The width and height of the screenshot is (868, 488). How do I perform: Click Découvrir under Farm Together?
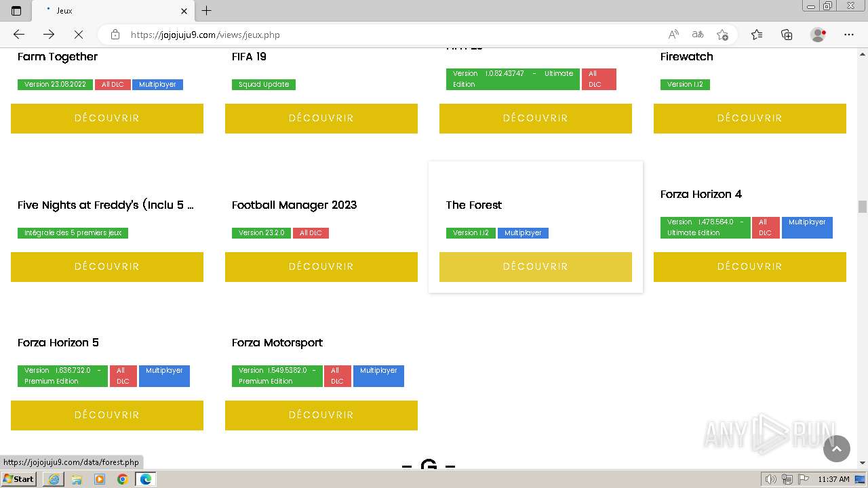click(107, 119)
